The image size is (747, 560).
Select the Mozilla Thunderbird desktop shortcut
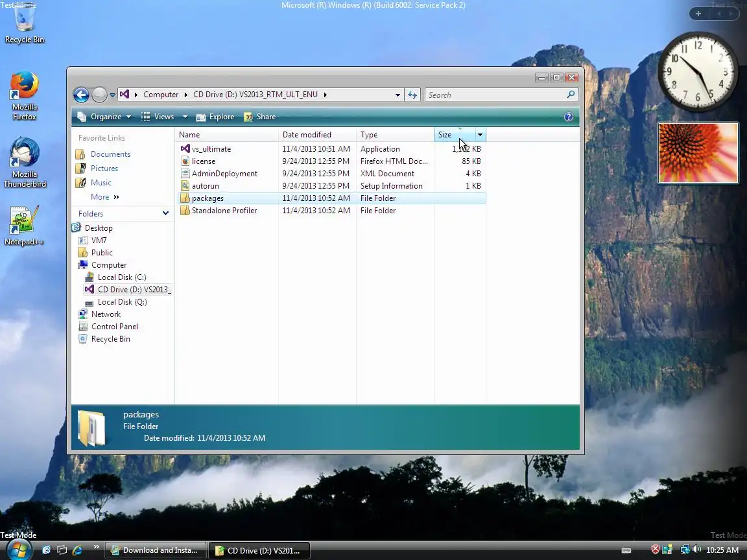coord(24,163)
